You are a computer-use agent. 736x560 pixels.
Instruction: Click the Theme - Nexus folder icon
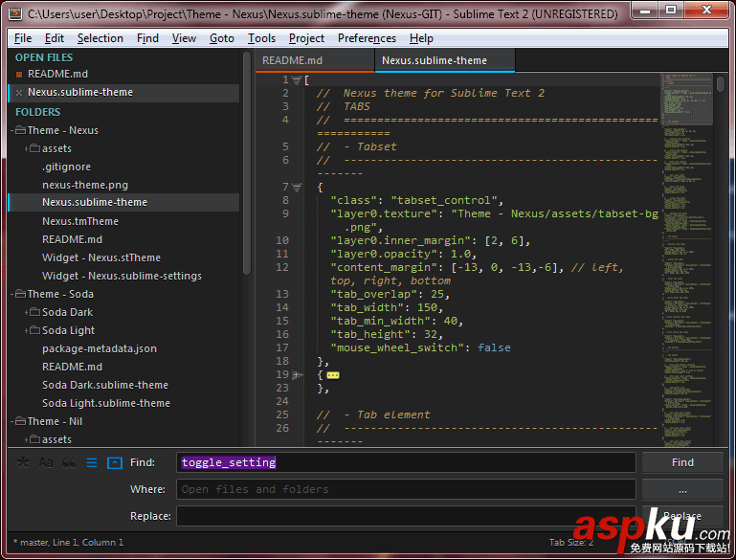tap(20, 130)
